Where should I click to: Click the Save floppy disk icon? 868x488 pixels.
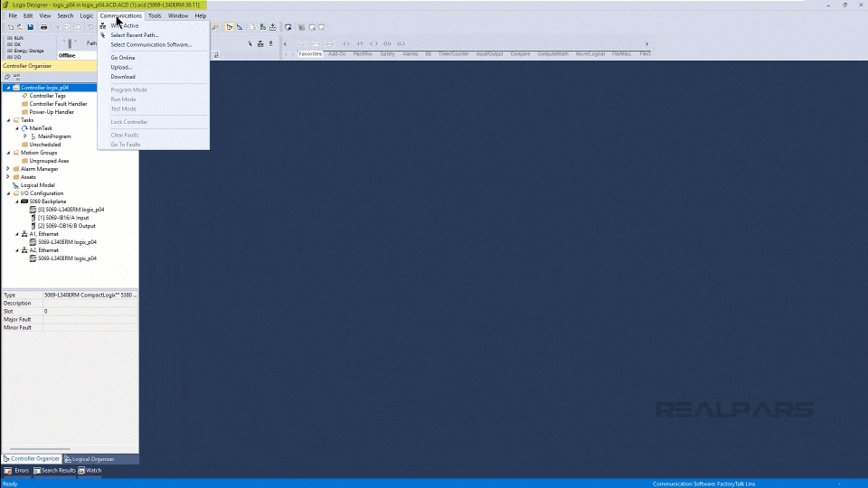point(31,27)
